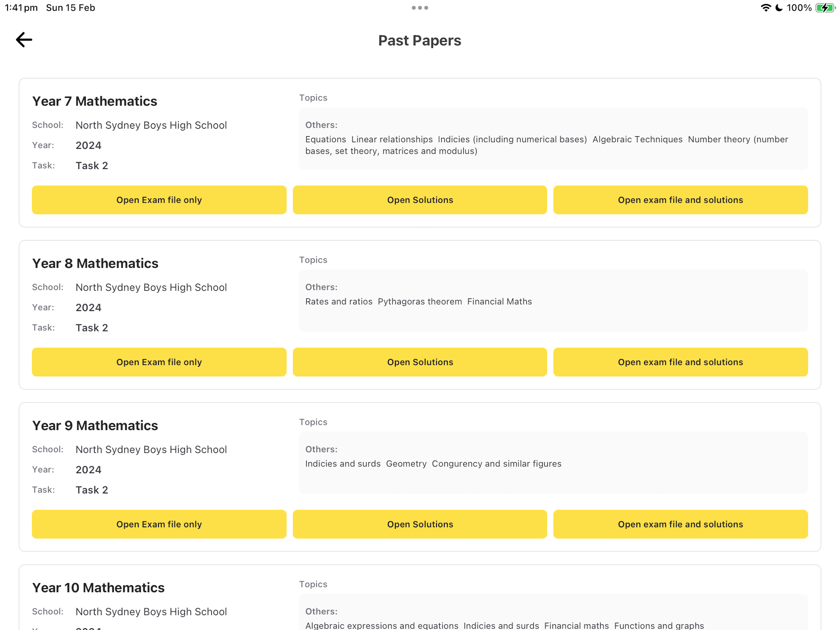Tap Functions and graphs topic in Year 10

click(x=659, y=625)
